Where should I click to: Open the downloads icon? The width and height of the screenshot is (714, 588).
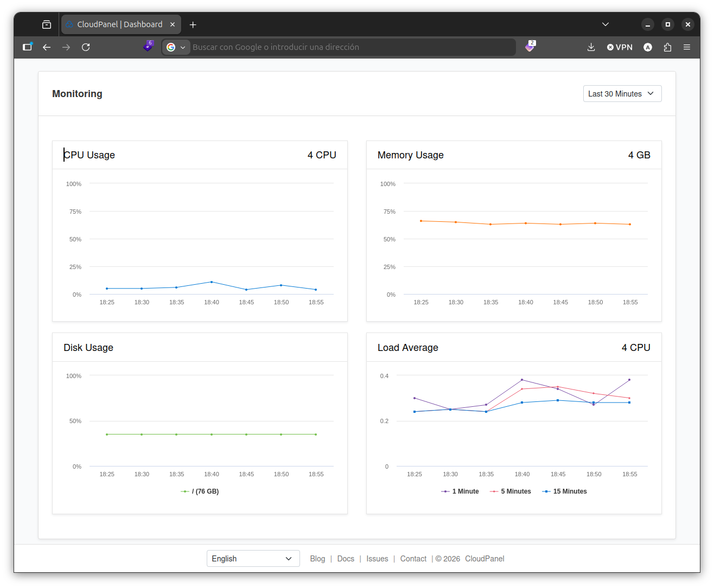click(591, 47)
